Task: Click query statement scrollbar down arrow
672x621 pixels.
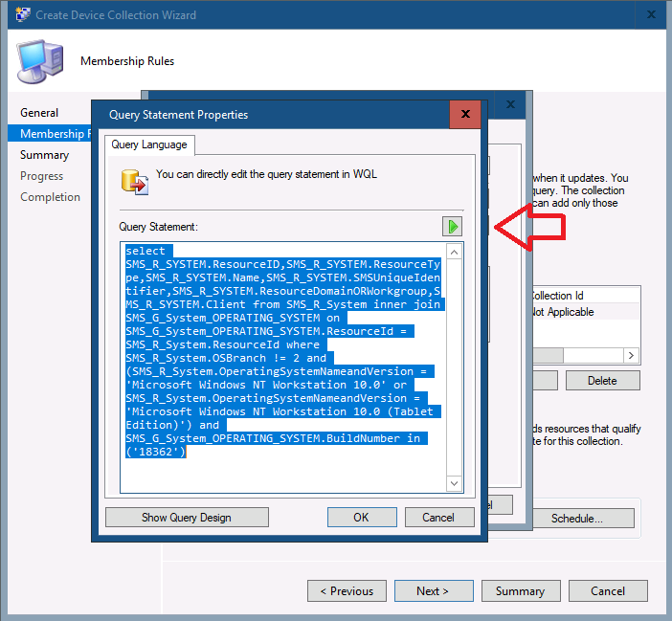Action: 455,483
